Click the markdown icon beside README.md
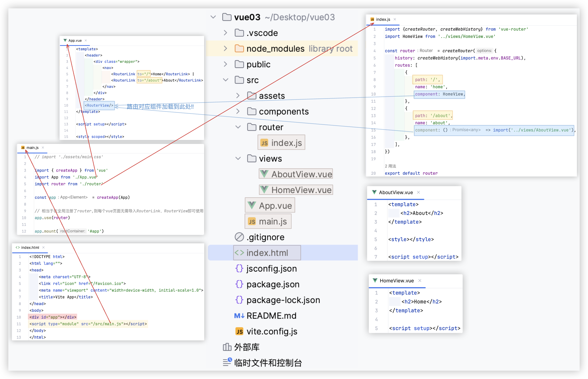This screenshot has width=588, height=379. [239, 316]
